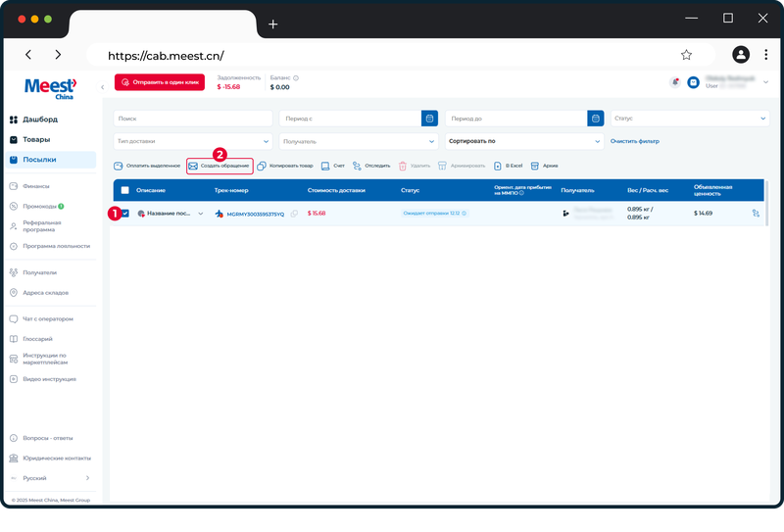Image resolution: width=784 pixels, height=532 pixels.
Task: Open the Период до calendar picker
Action: (x=596, y=119)
